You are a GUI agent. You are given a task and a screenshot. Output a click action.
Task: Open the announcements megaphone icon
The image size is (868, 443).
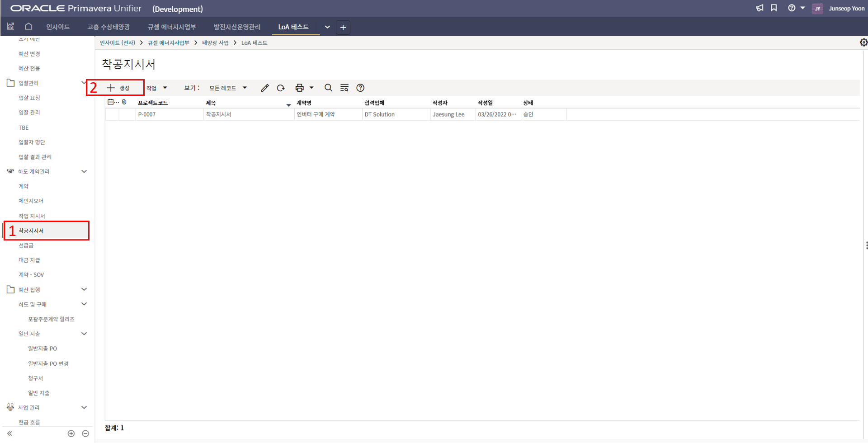759,8
